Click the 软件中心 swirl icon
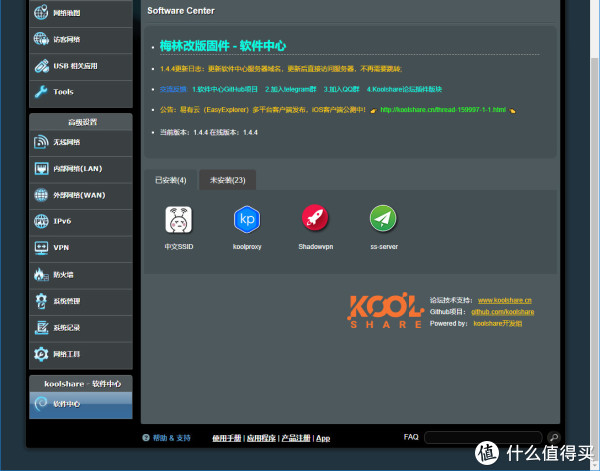 tap(41, 404)
